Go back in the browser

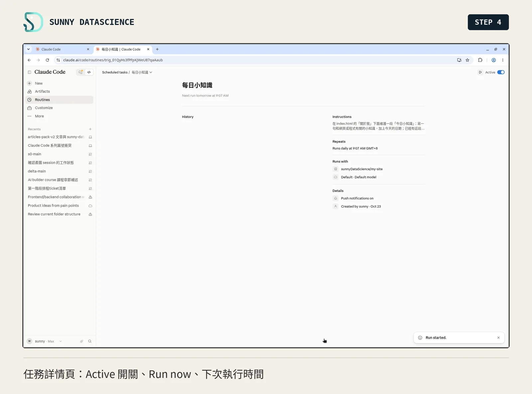(x=29, y=60)
